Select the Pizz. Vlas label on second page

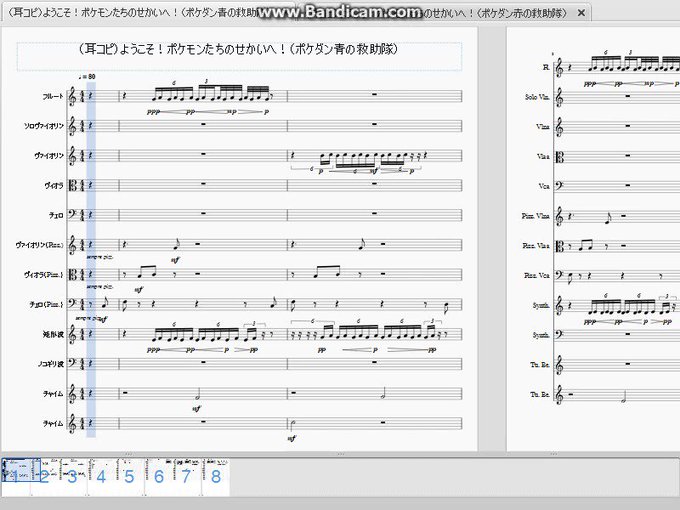click(x=536, y=246)
